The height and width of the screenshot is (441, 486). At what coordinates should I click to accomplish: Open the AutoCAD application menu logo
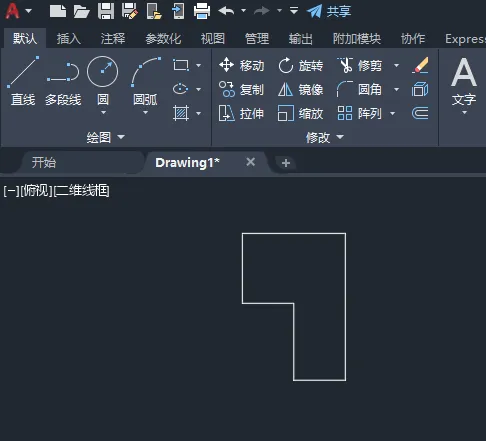point(12,11)
